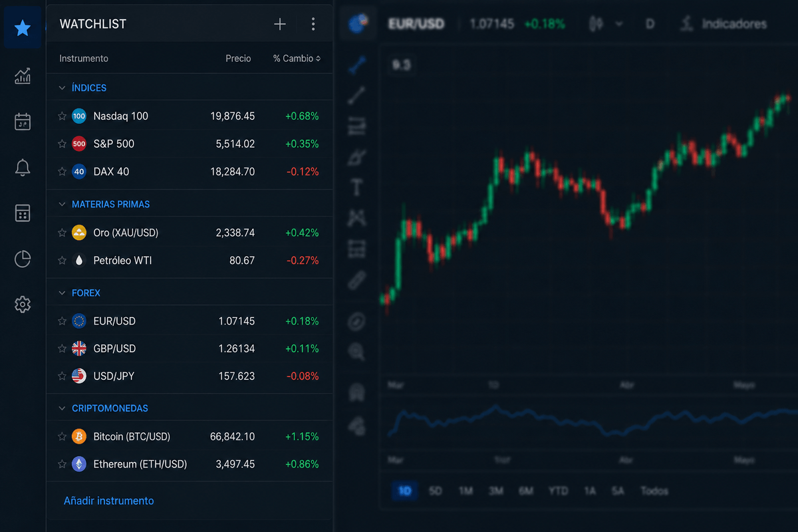Open the economic calendar sidebar icon
This screenshot has height=532, width=798.
(x=23, y=122)
